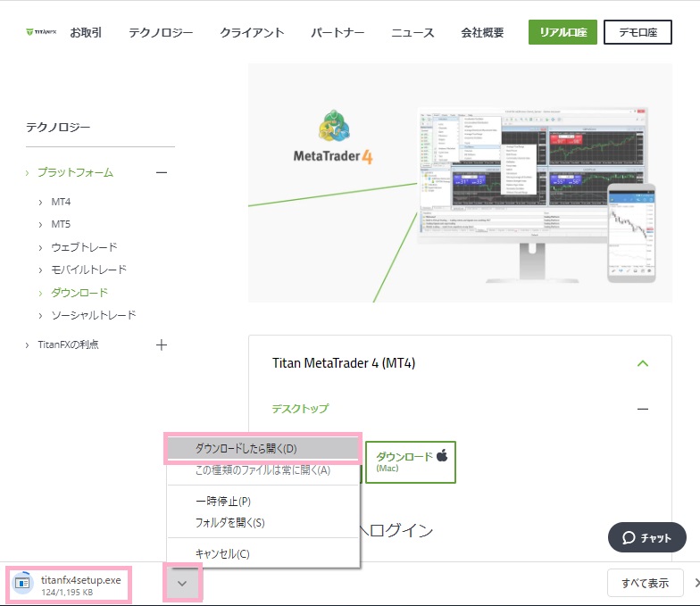Click the TitanFX logo in header
This screenshot has width=700, height=606.
click(41, 32)
